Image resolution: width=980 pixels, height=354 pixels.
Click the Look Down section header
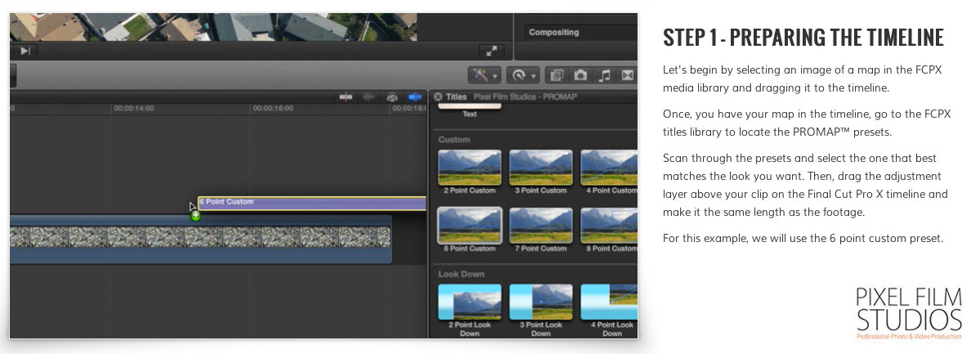461,274
